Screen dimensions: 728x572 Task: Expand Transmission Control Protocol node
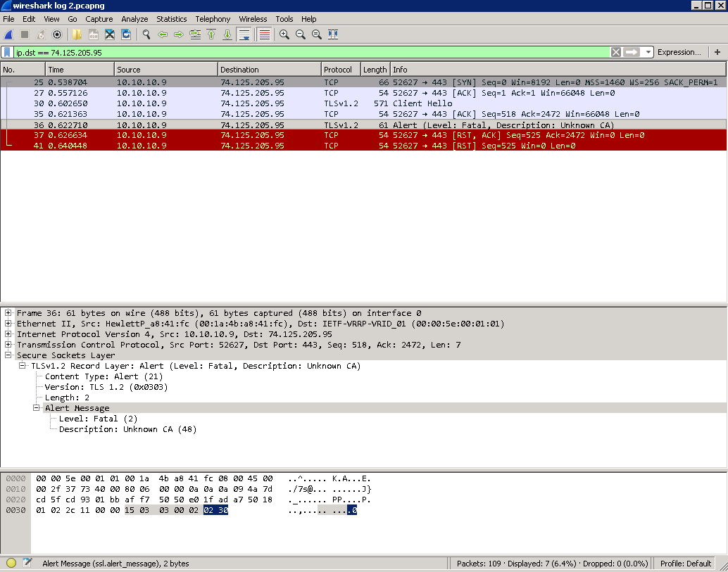8,345
